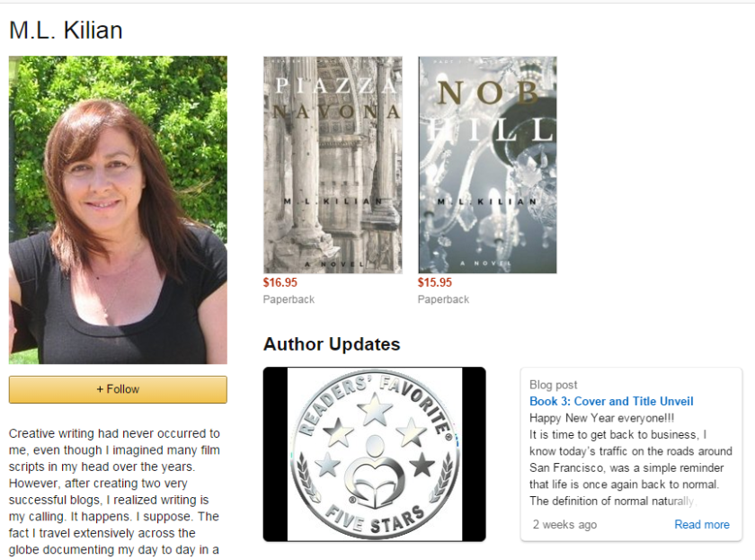
Task: Open Book 3: Cover and Title Unveil post
Action: coord(611,401)
